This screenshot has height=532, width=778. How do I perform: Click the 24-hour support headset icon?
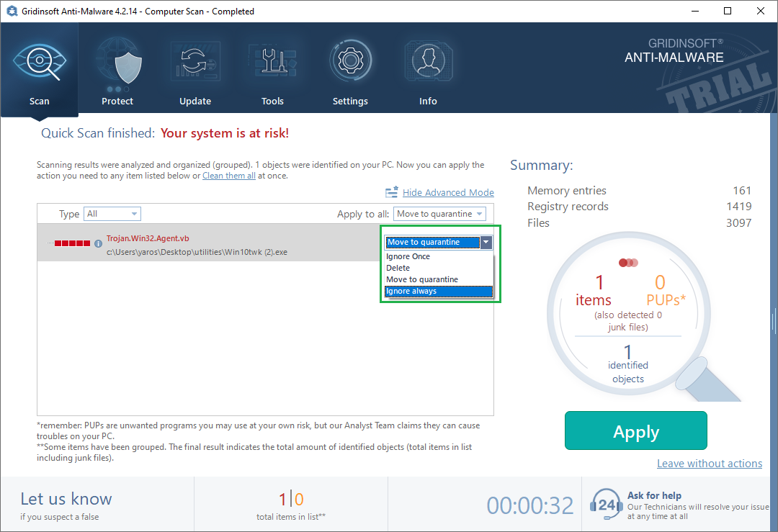pos(605,503)
